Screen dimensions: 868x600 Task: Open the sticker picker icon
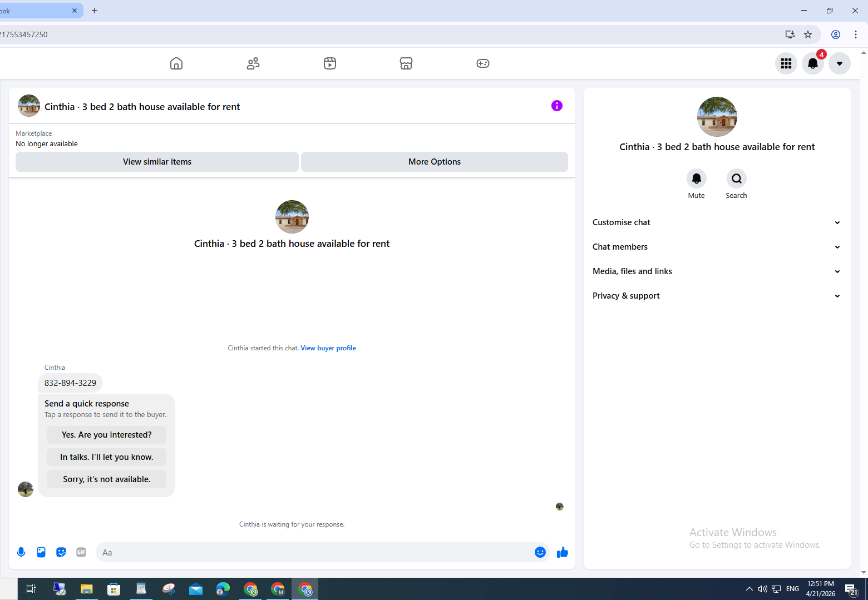[61, 552]
